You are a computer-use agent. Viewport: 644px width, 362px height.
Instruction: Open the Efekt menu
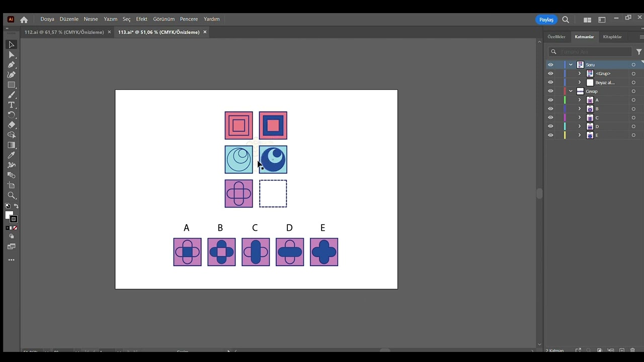coord(142,19)
